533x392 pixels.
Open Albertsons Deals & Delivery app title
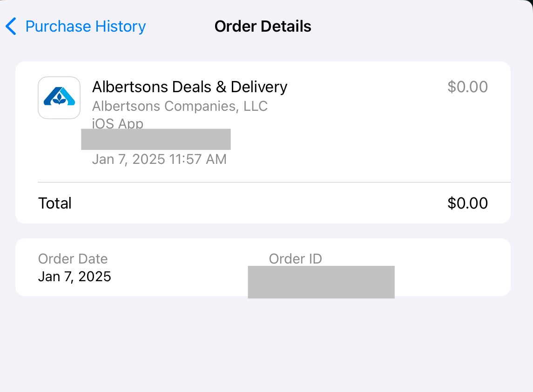(x=189, y=87)
